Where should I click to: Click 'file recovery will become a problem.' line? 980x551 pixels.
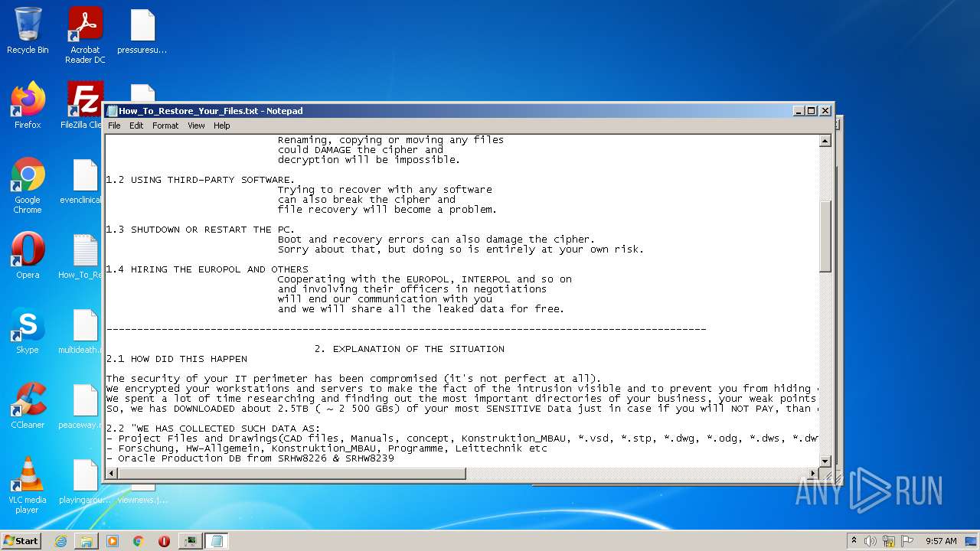pyautogui.click(x=387, y=210)
